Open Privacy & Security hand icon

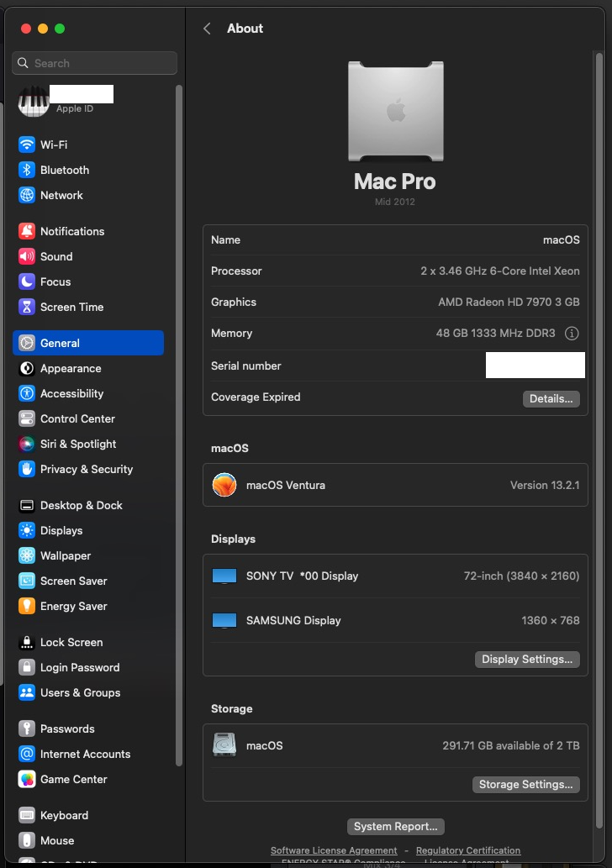click(27, 469)
